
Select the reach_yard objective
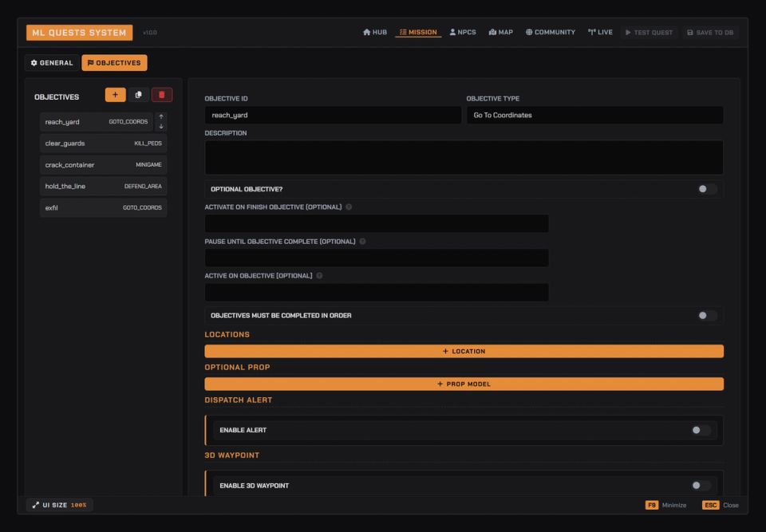coord(97,122)
